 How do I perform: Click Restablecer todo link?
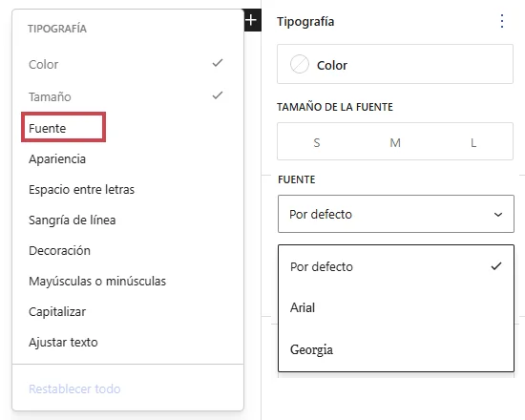74,388
